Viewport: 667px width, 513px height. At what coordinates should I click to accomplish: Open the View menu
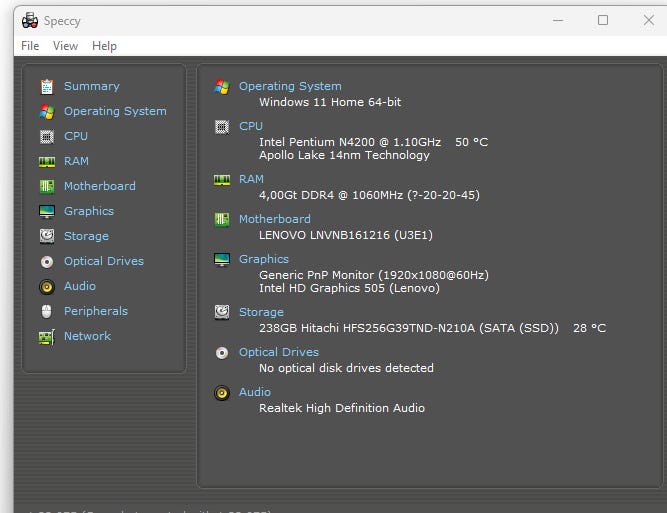(66, 46)
